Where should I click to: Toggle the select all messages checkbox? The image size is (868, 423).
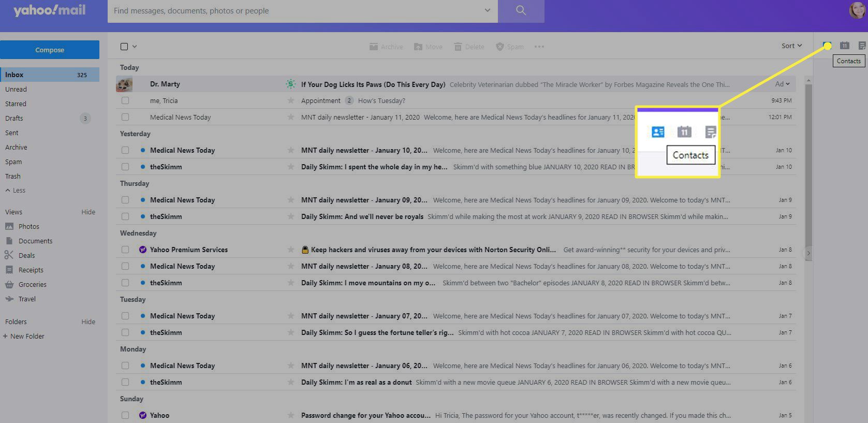124,47
